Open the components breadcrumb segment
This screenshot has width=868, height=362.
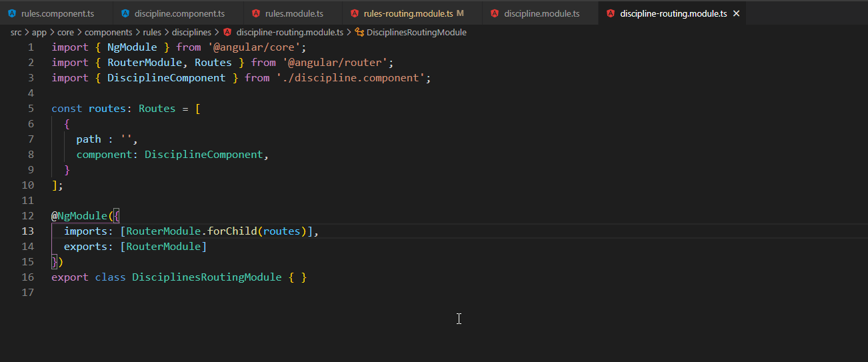(107, 32)
